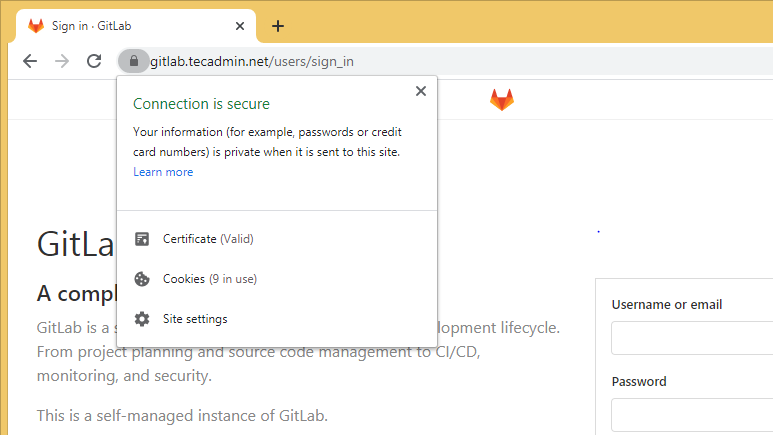The width and height of the screenshot is (773, 435).
Task: Open the Learn more link
Action: pyautogui.click(x=163, y=172)
